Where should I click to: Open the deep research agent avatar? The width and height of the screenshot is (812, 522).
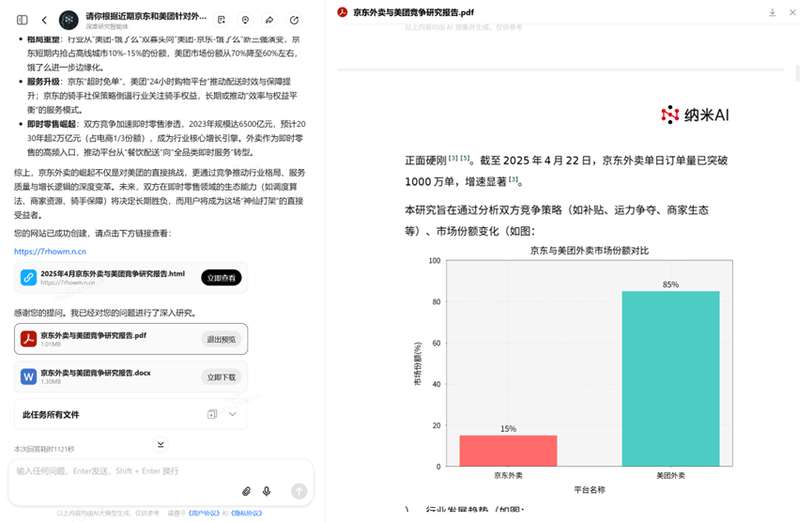click(x=69, y=21)
